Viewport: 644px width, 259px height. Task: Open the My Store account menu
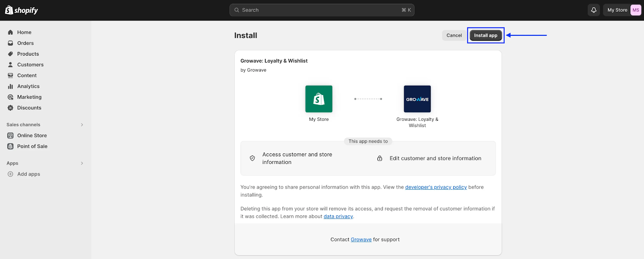pos(622,10)
